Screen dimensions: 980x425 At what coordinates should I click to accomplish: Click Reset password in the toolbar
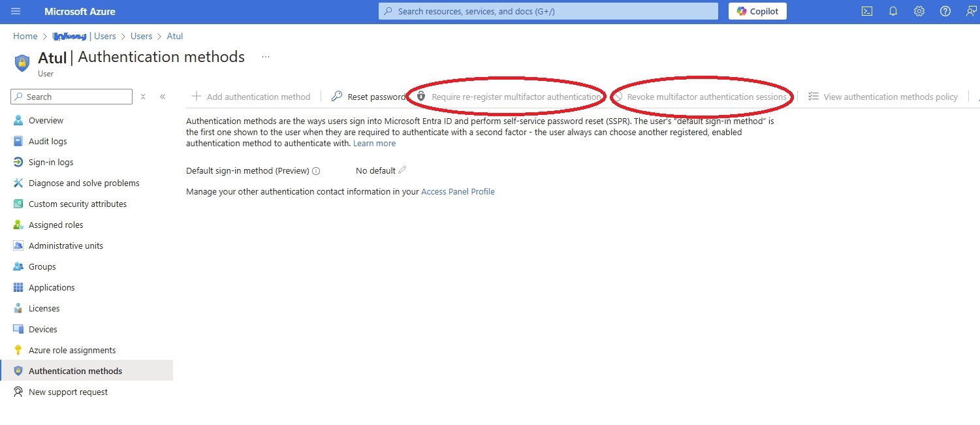point(368,97)
